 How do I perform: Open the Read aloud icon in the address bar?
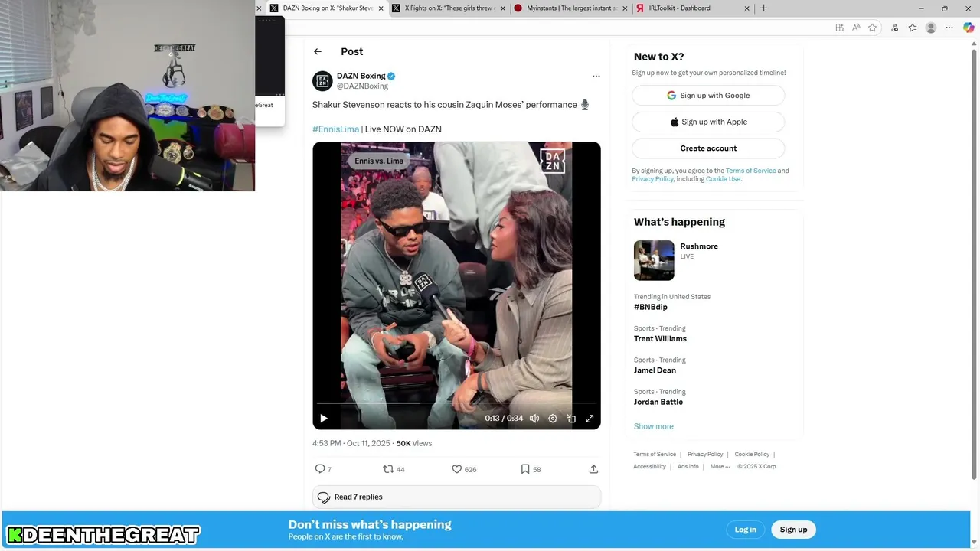pyautogui.click(x=856, y=28)
